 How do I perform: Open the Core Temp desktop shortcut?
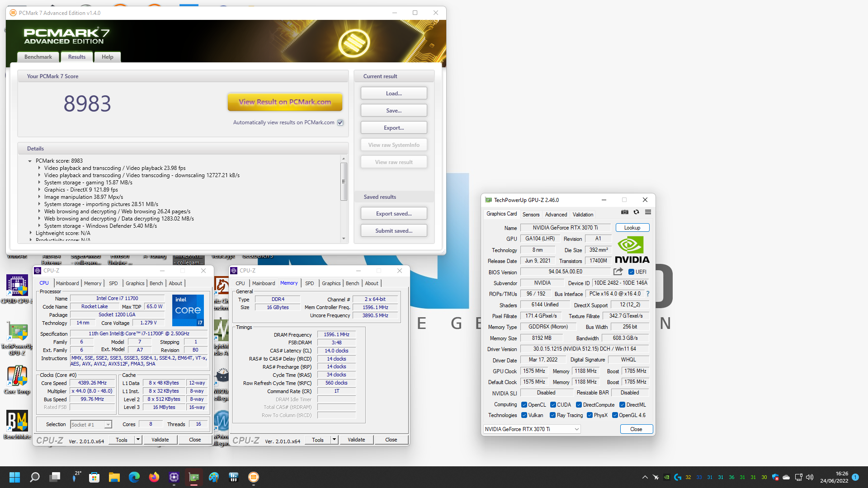[17, 380]
